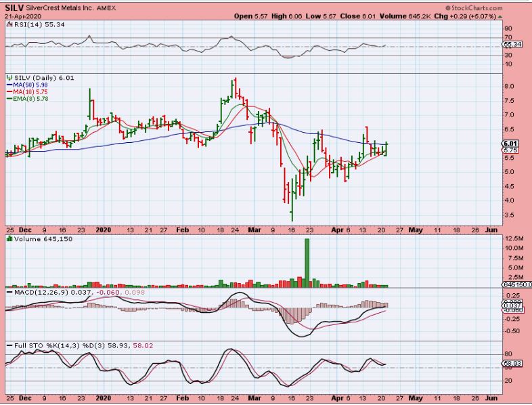
Task: Click the SILV ticker symbol in header
Action: click(14, 7)
